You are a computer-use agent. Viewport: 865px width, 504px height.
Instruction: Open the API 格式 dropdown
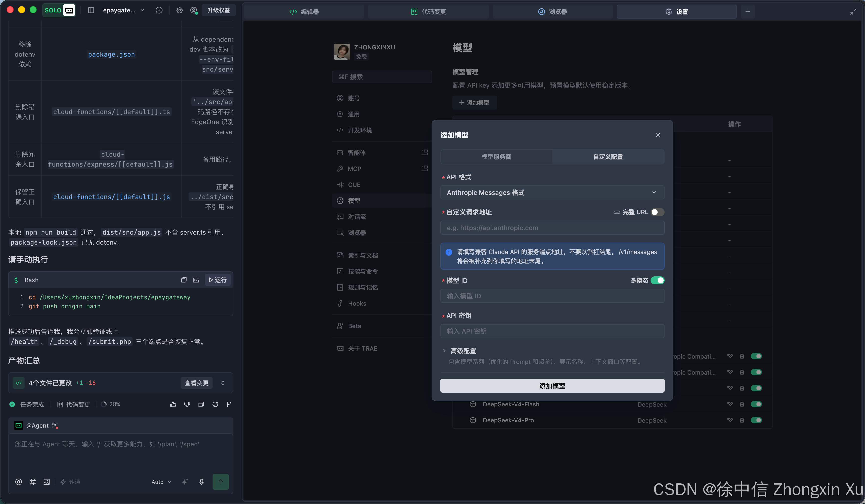(552, 193)
